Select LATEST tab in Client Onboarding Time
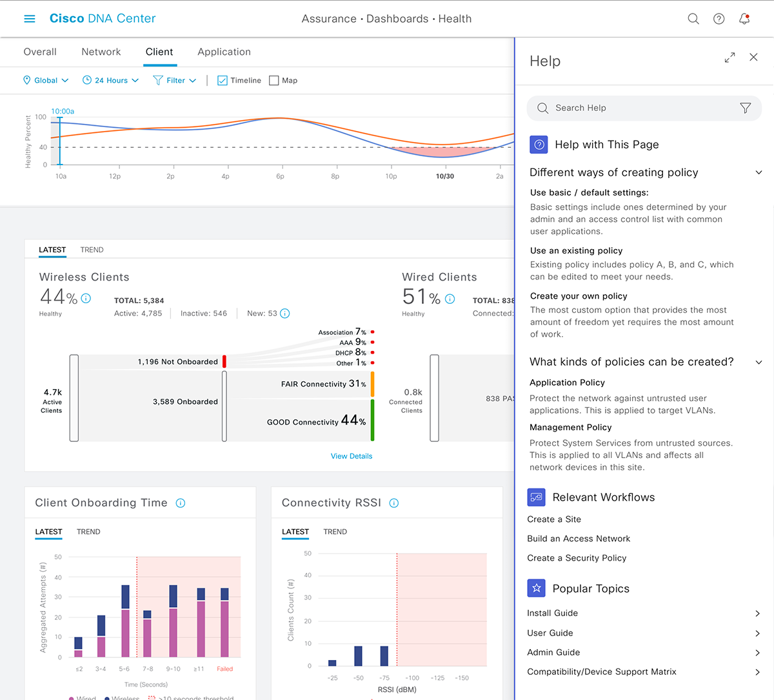 click(48, 532)
